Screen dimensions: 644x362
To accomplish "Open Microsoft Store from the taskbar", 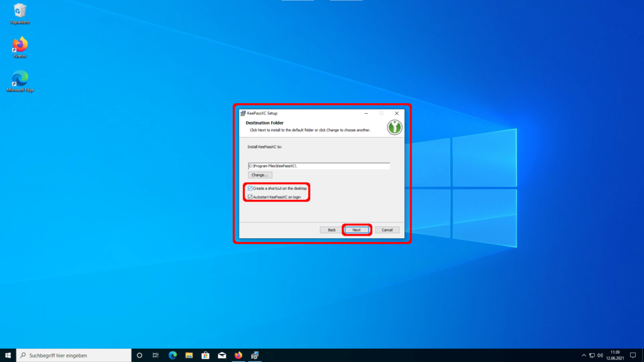I will (206, 356).
